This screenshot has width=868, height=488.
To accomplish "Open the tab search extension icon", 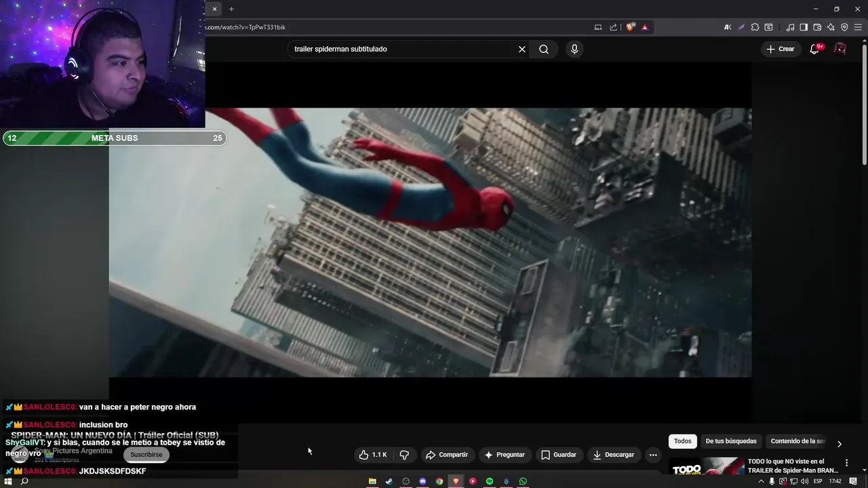I will click(x=768, y=27).
